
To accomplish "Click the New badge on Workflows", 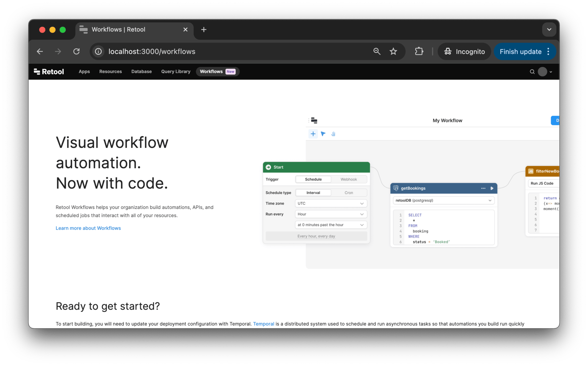I will (231, 72).
